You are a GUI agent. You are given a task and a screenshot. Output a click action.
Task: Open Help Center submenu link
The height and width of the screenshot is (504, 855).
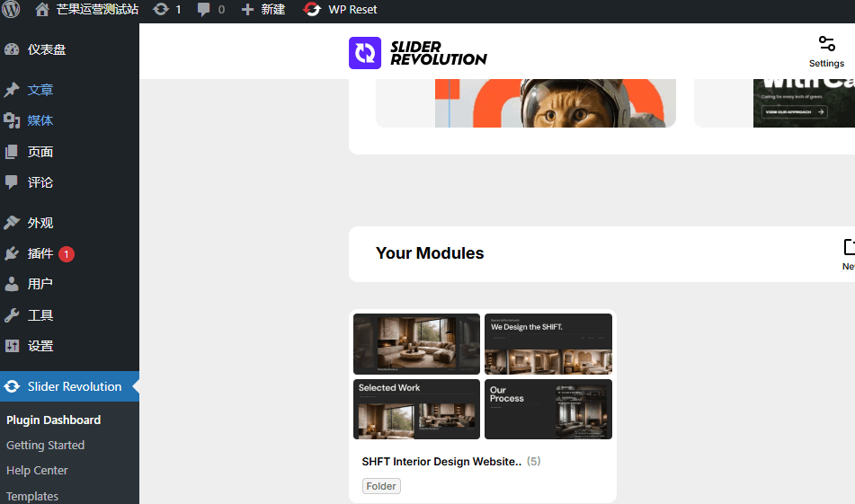coord(37,470)
